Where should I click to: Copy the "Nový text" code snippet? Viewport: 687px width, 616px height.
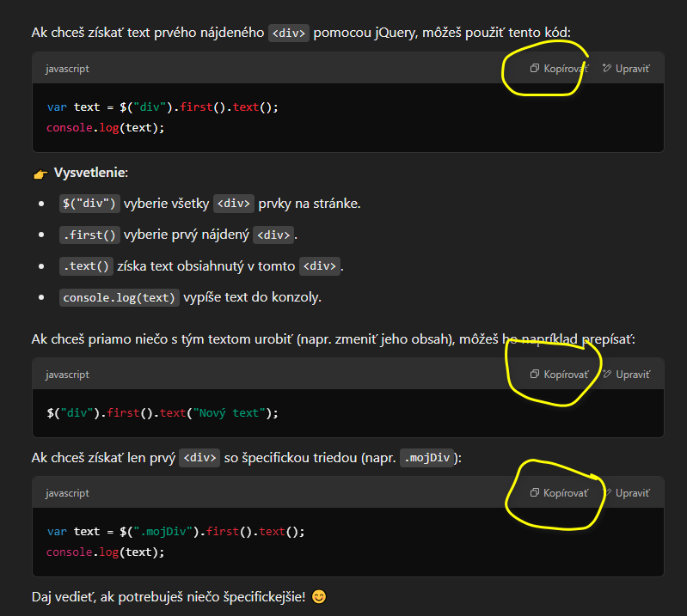(560, 375)
